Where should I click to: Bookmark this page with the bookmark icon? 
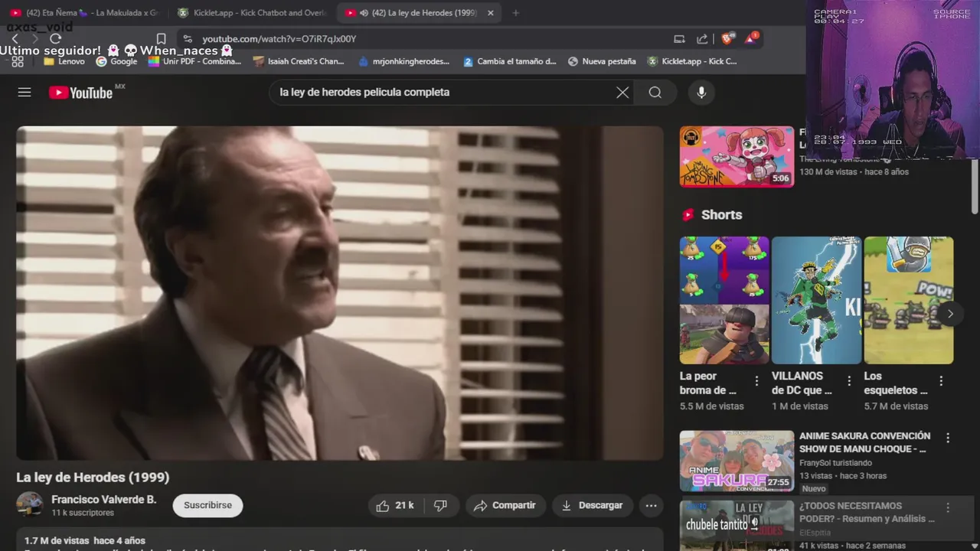[x=161, y=39]
